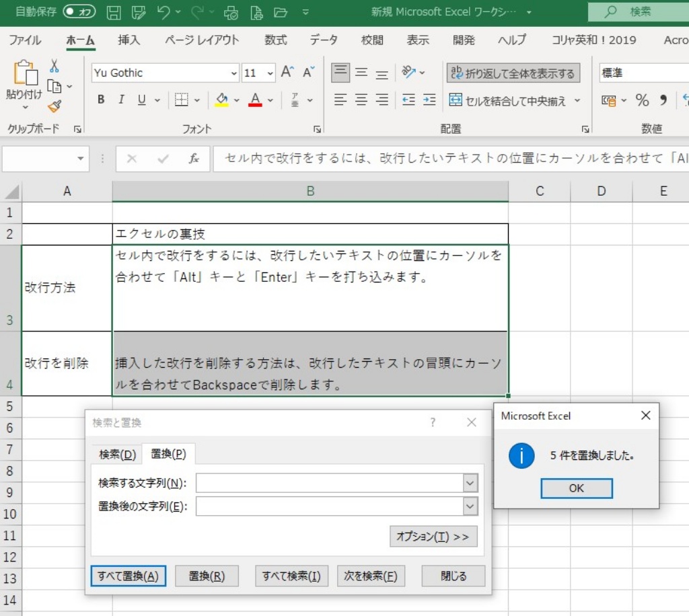Click the Top Align icon
689x616 pixels.
coord(340,73)
